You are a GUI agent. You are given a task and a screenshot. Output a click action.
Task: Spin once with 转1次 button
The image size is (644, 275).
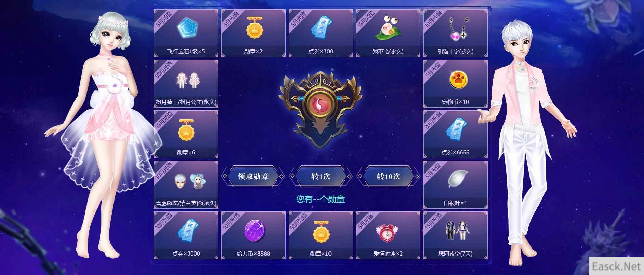(321, 176)
